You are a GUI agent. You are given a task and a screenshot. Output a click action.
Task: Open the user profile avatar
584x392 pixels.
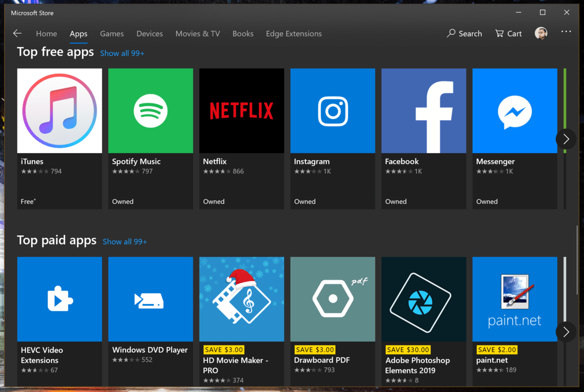click(541, 33)
